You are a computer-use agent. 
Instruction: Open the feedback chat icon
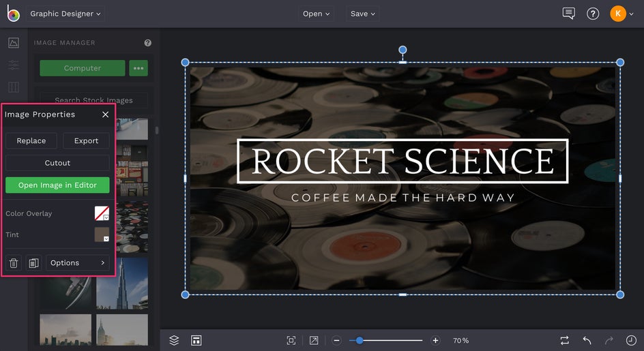[x=568, y=14]
